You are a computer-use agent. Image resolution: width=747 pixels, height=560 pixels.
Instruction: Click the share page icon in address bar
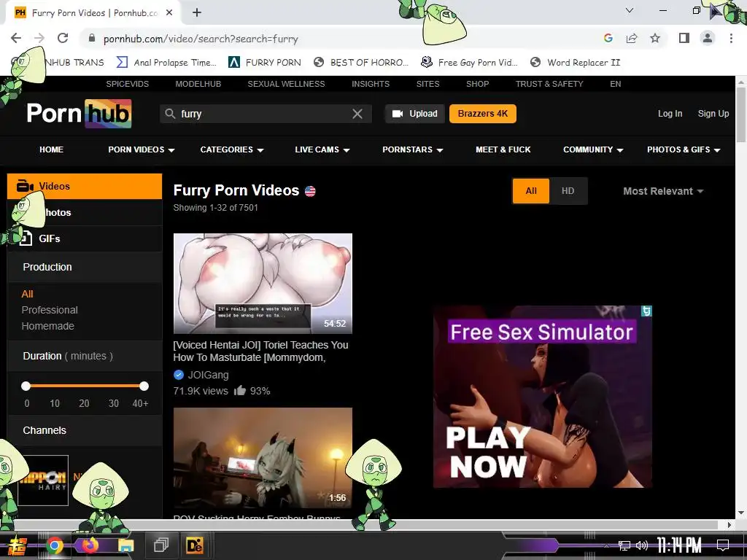(632, 38)
